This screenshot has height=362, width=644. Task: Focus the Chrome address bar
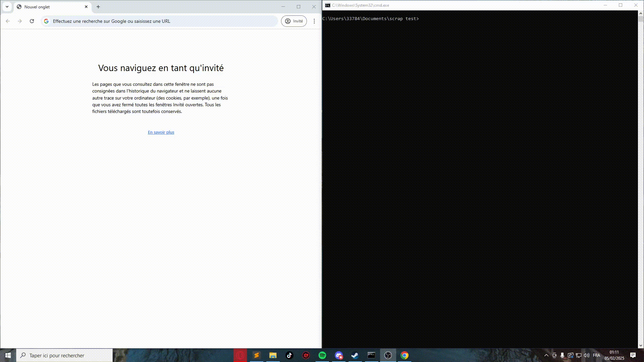[161, 21]
